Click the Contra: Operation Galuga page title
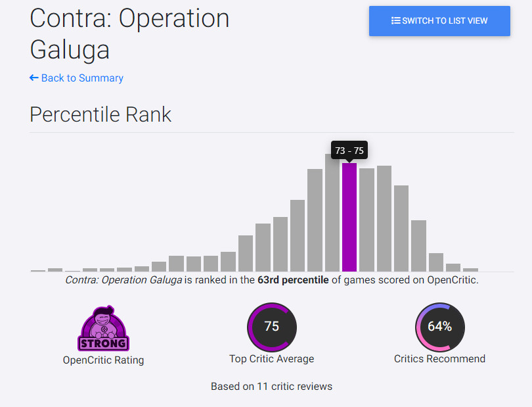Image resolution: width=532 pixels, height=407 pixels. point(129,34)
